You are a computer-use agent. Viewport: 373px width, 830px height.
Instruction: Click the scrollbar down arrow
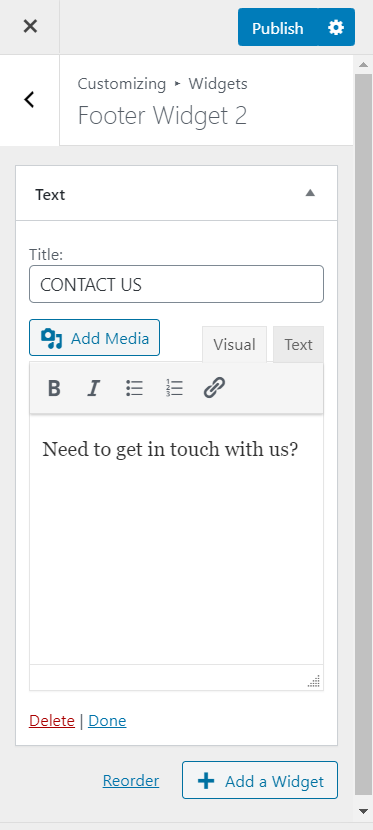click(363, 810)
